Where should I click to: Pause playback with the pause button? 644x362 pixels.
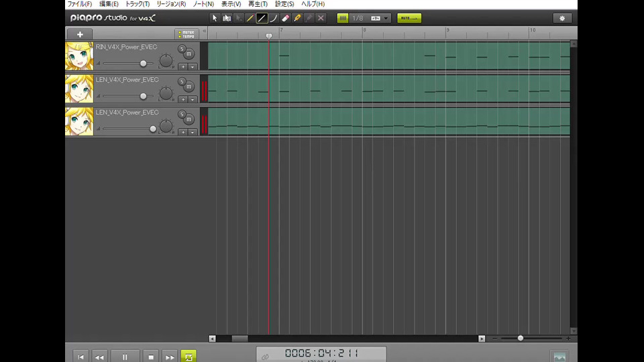(x=125, y=357)
